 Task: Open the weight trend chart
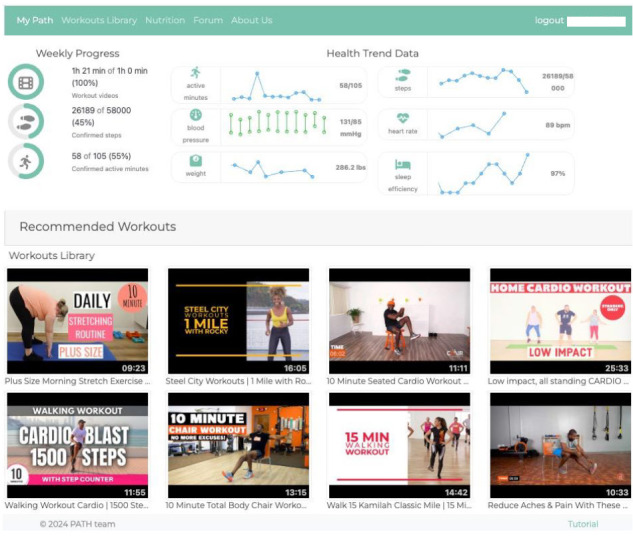pyautogui.click(x=272, y=169)
